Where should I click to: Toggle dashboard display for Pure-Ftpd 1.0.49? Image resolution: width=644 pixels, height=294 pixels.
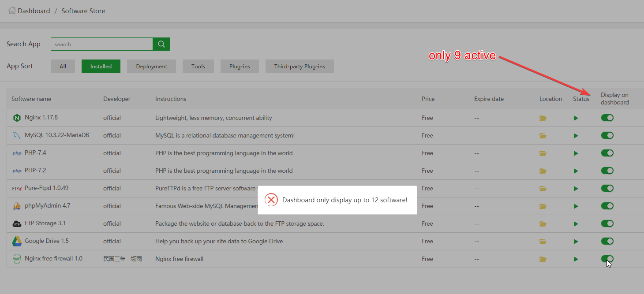607,188
